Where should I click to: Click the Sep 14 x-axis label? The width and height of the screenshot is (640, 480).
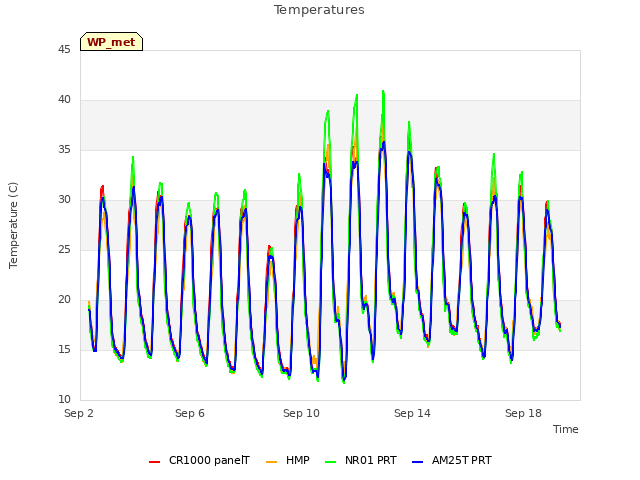click(412, 413)
